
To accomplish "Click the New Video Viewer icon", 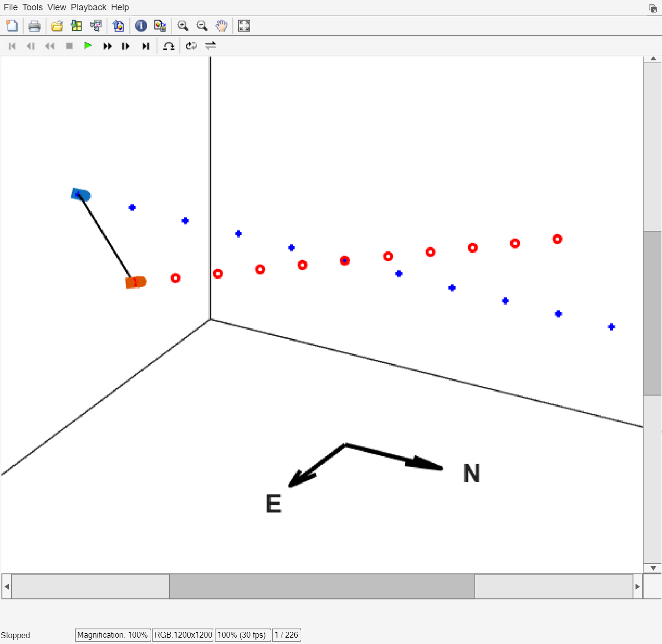I will click(x=12, y=26).
